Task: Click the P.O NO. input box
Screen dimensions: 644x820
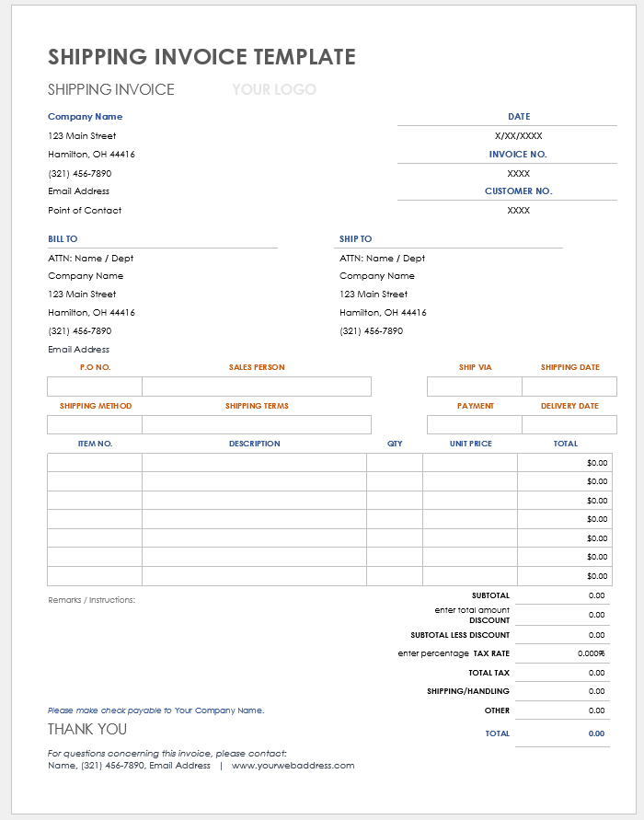Action: pos(95,387)
